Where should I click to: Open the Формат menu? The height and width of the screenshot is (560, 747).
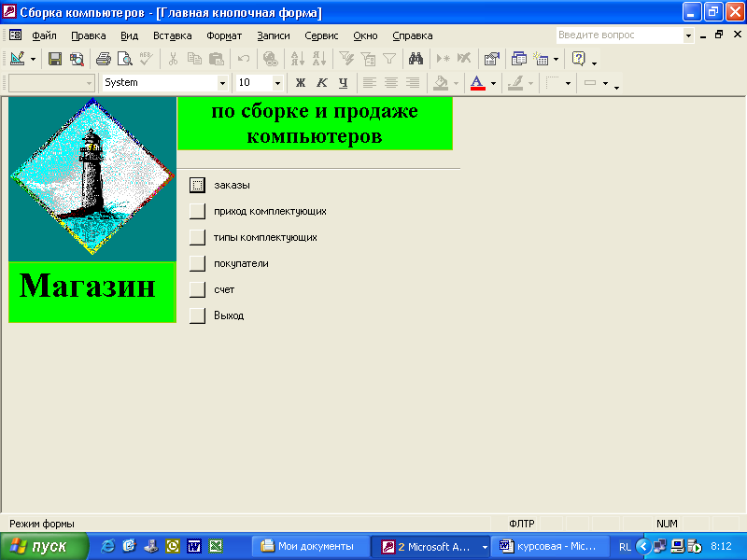pyautogui.click(x=224, y=35)
